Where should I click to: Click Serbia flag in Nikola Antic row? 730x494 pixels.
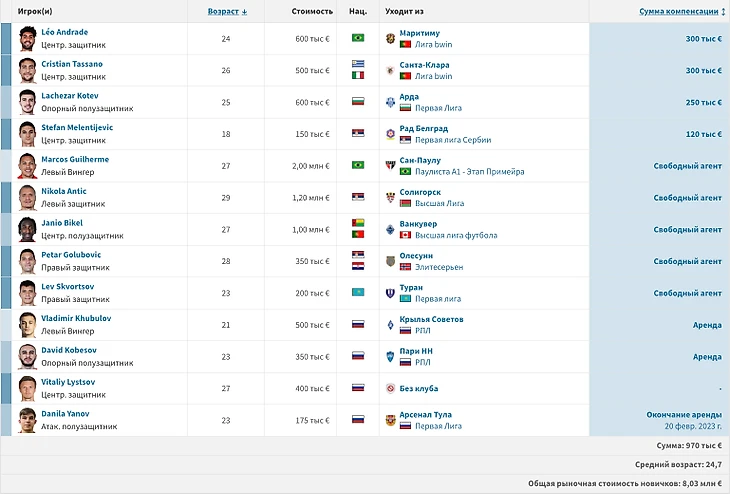(x=358, y=196)
